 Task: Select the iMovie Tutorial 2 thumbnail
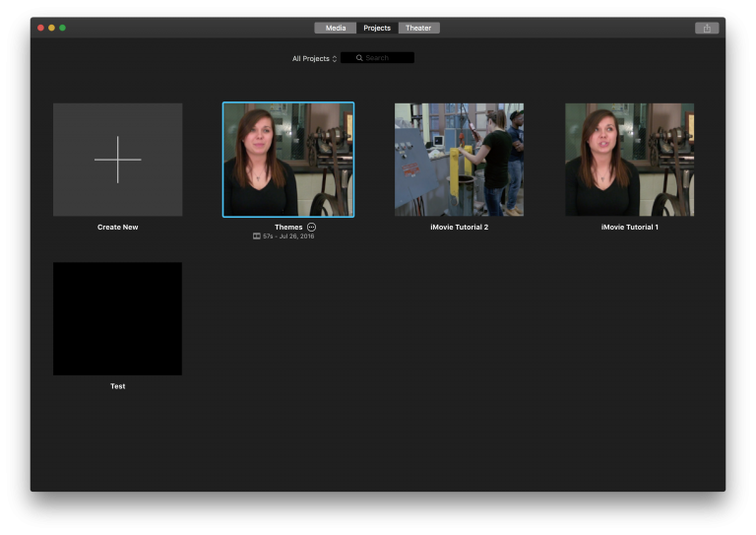[459, 160]
